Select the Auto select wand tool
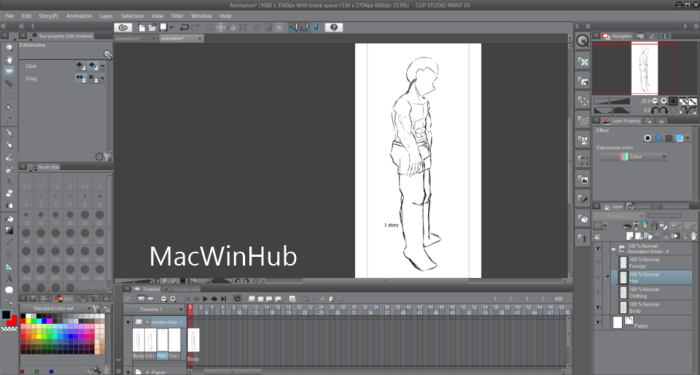Image resolution: width=700 pixels, height=375 pixels. pyautogui.click(x=9, y=108)
